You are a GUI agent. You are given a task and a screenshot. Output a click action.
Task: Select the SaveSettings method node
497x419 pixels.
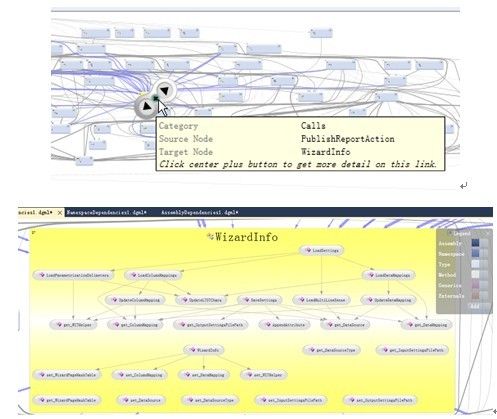[260, 300]
